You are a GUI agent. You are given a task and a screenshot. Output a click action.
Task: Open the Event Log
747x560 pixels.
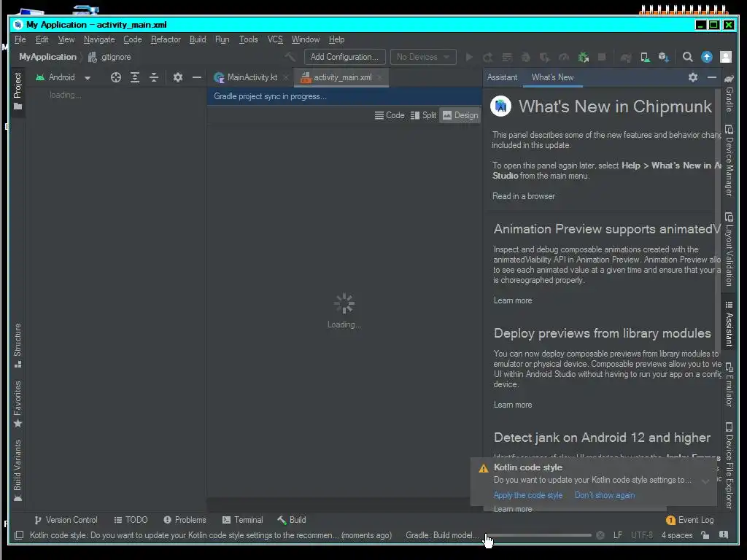[x=690, y=520]
